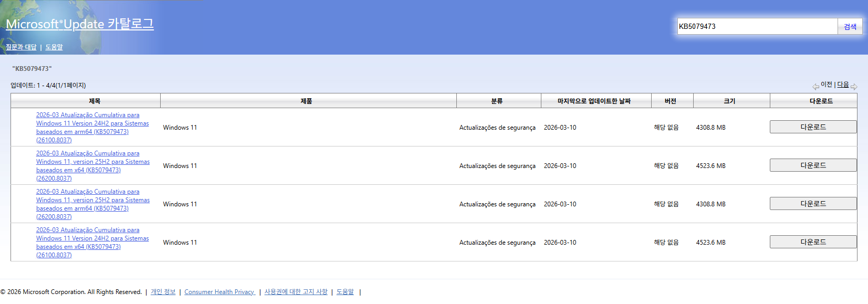Open the 질문과 대답 link
This screenshot has width=868, height=304.
tap(21, 47)
